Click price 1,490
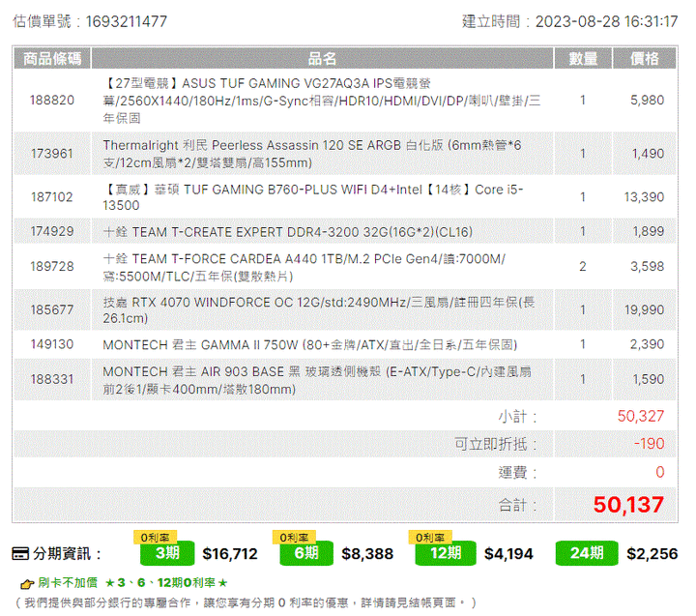The height and width of the screenshot is (616, 696). [x=648, y=154]
